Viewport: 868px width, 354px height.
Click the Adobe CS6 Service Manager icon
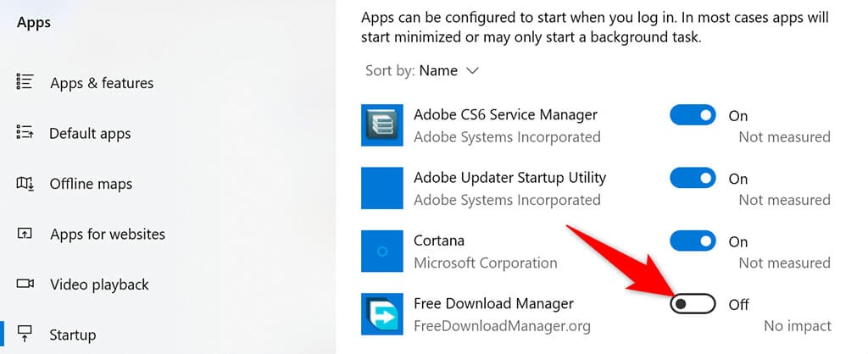point(382,124)
